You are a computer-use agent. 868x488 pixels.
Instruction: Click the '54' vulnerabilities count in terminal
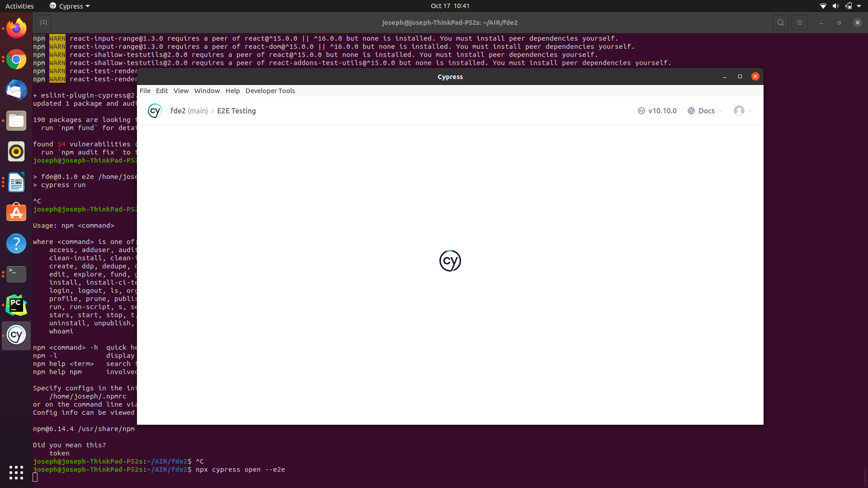click(x=61, y=144)
